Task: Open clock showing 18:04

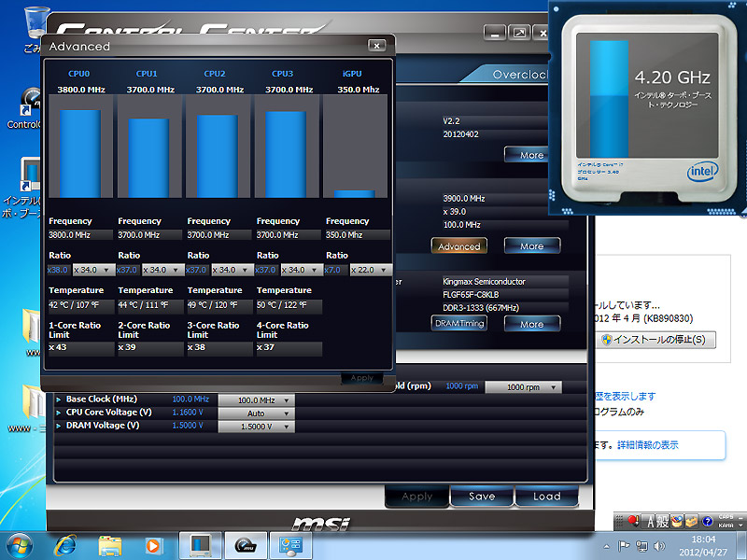Action: (x=703, y=546)
